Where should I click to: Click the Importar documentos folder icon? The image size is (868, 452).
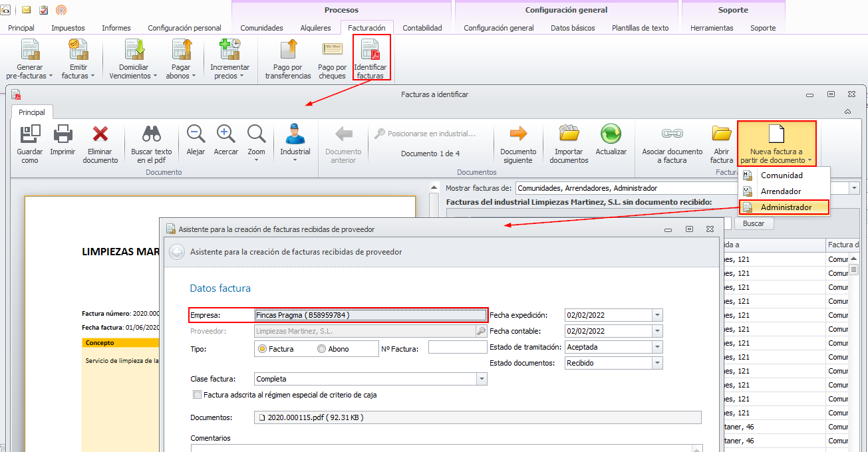pyautogui.click(x=569, y=135)
